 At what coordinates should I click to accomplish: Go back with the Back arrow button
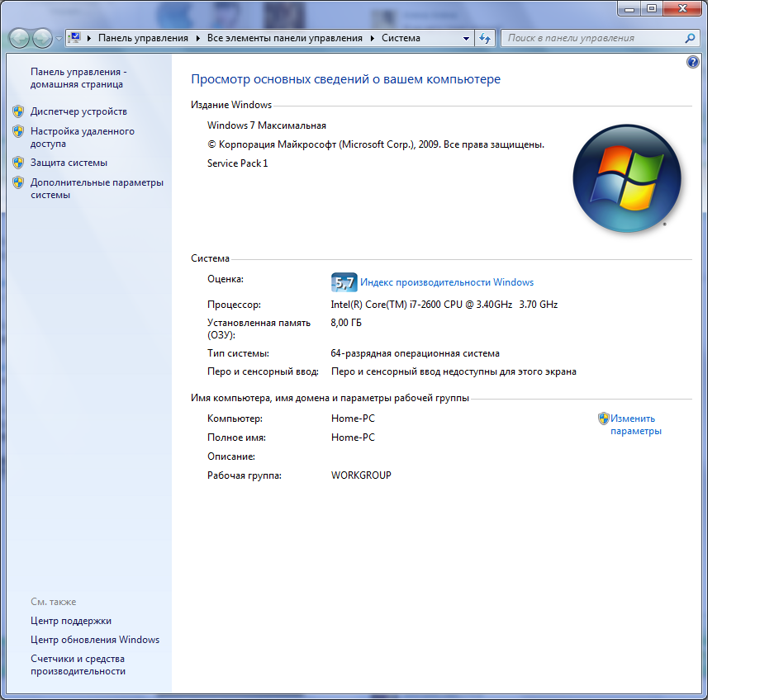coord(19,38)
